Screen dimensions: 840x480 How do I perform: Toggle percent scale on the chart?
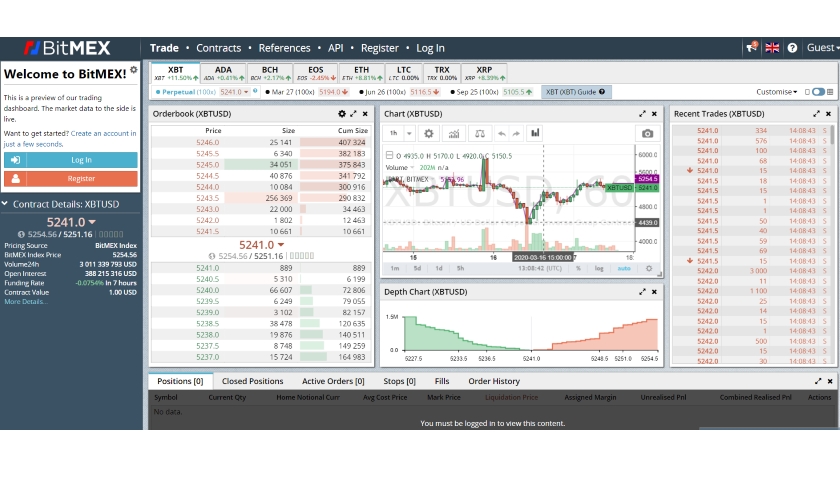[x=578, y=268]
